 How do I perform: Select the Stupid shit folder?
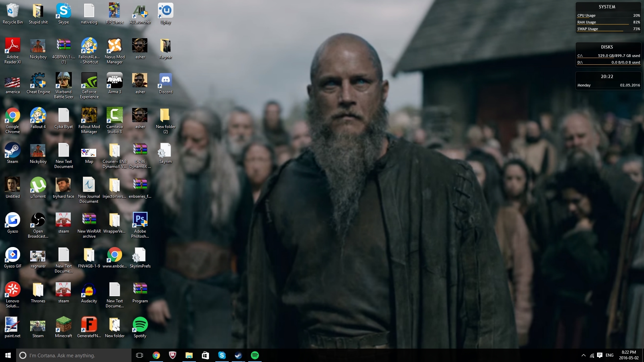(x=38, y=14)
